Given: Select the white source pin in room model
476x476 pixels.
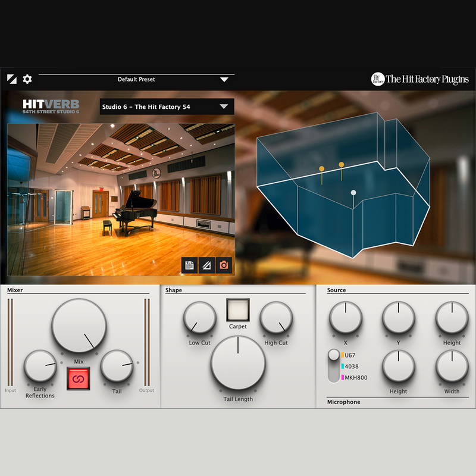Looking at the screenshot, I should click(x=353, y=192).
